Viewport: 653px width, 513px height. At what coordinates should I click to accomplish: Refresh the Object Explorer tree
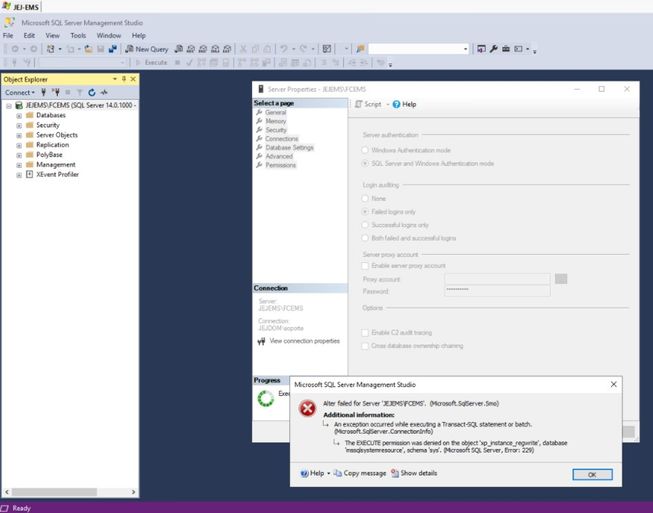pyautogui.click(x=92, y=92)
